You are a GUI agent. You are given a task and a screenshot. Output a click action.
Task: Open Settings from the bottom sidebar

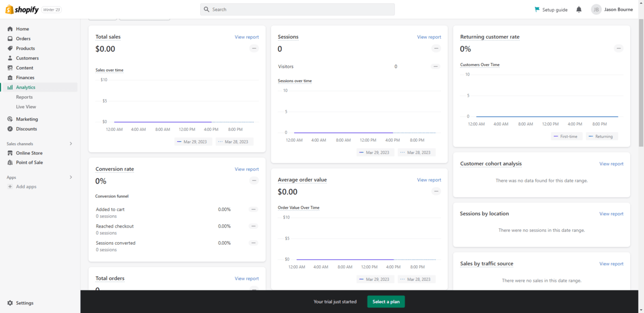[x=23, y=303]
